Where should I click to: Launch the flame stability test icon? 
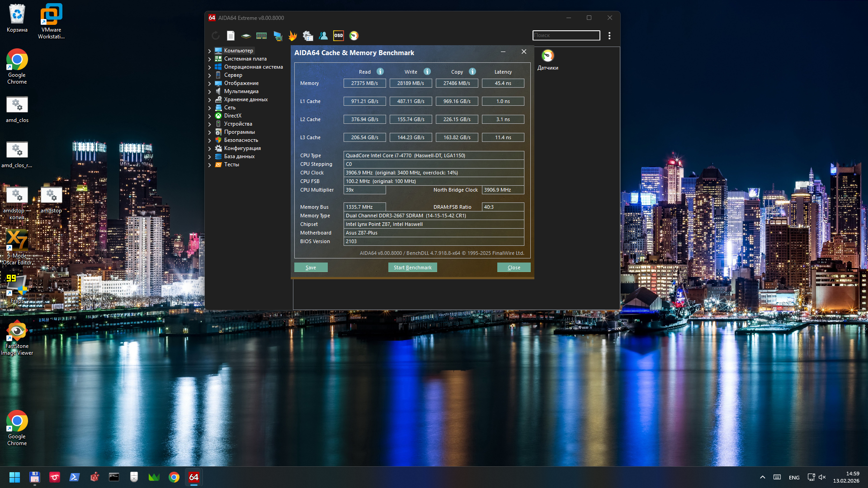[x=292, y=36]
